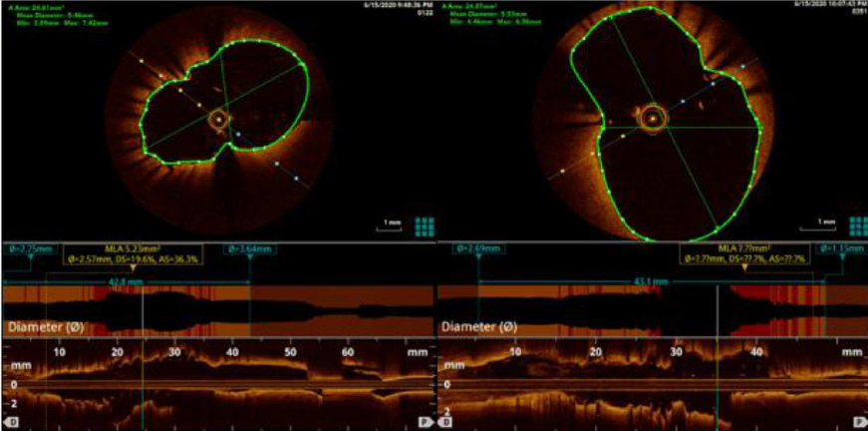868x431 pixels.
Task: Click the P proximal marker in left panel
Action: tap(427, 424)
